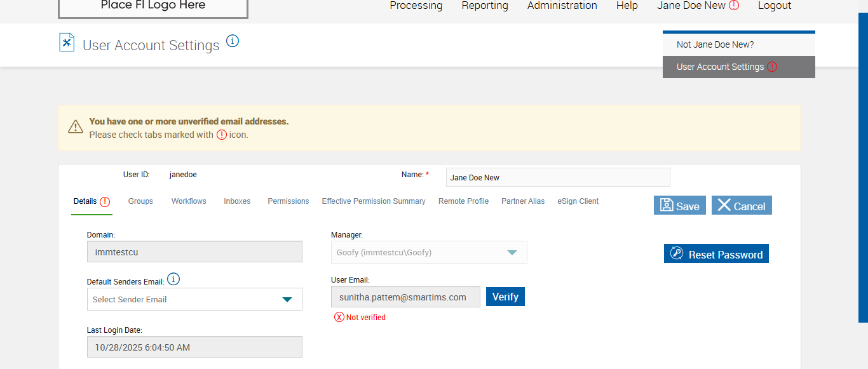The height and width of the screenshot is (369, 868).
Task: Click the red alert icon on Details tab
Action: pos(105,202)
